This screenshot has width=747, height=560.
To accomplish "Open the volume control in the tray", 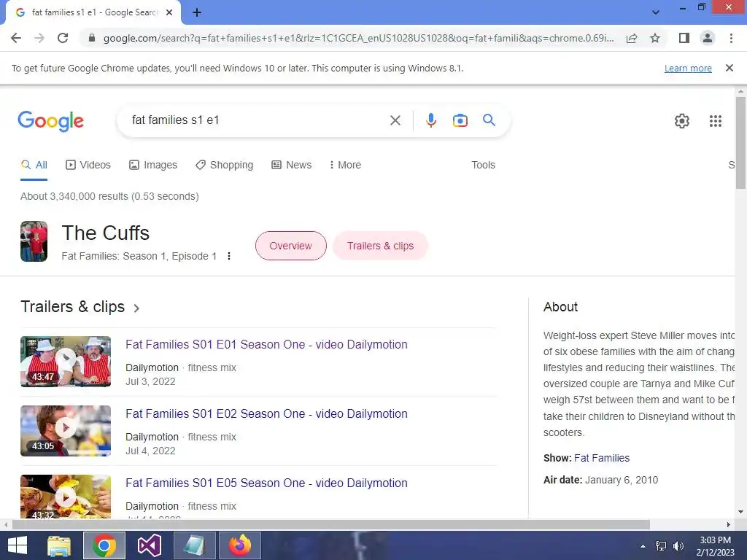I will 678,546.
